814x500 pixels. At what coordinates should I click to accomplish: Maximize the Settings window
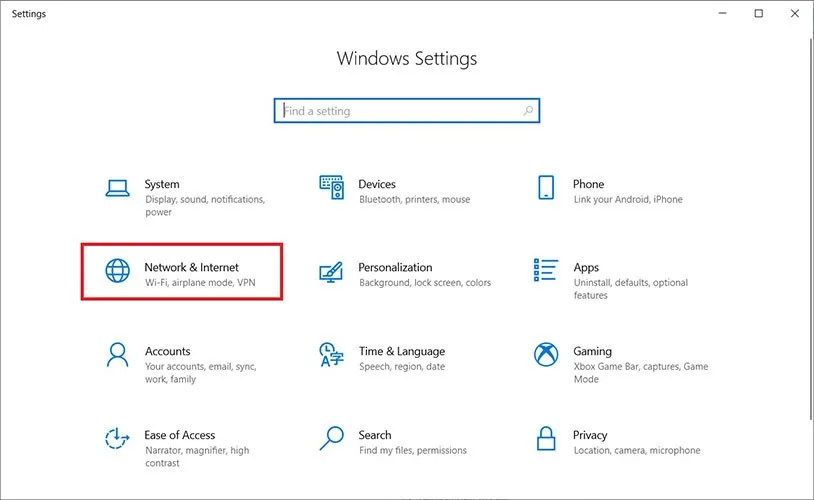tap(758, 13)
